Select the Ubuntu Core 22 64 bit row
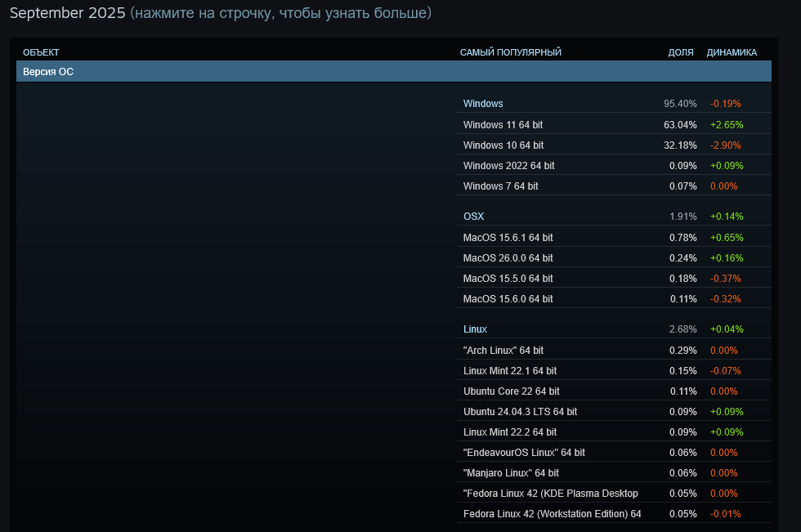 coord(614,391)
